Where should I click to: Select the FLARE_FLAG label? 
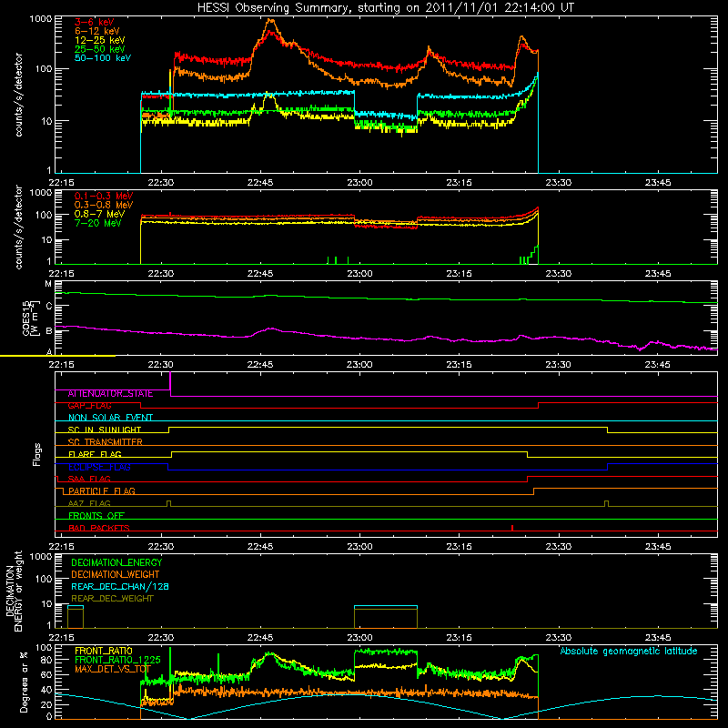(x=95, y=454)
